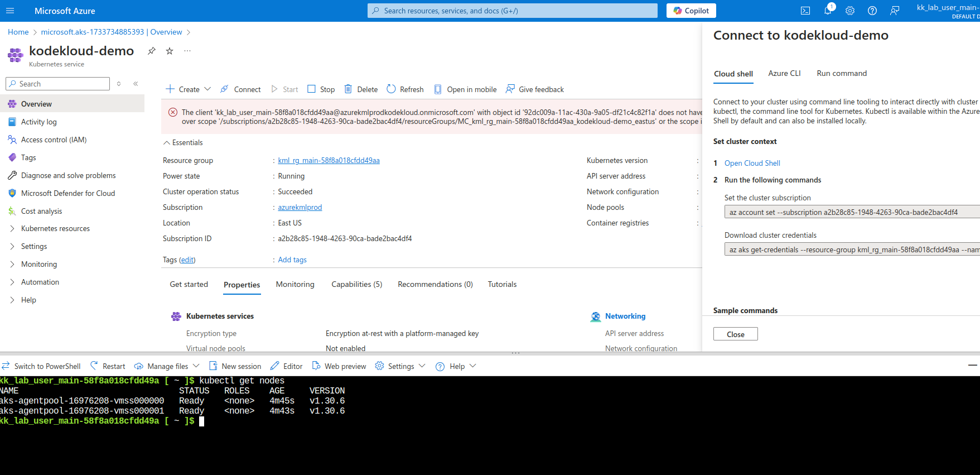Viewport: 980px width, 475px height.
Task: Add kodekloud-demo to favorites with star
Action: coord(170,51)
